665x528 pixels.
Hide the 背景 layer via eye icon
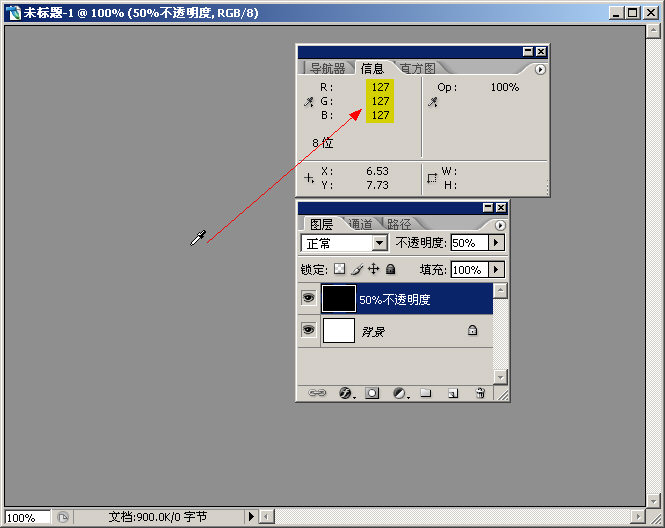coord(309,330)
